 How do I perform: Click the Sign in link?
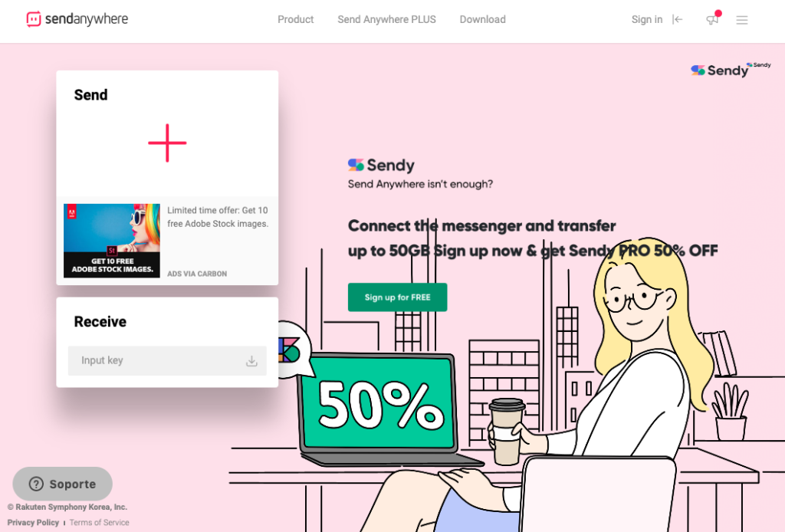(647, 19)
